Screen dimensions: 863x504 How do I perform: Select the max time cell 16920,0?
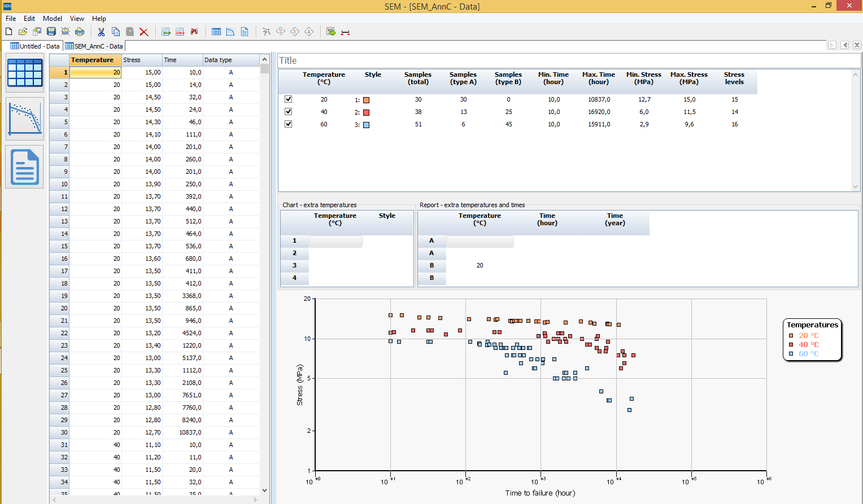pos(599,112)
